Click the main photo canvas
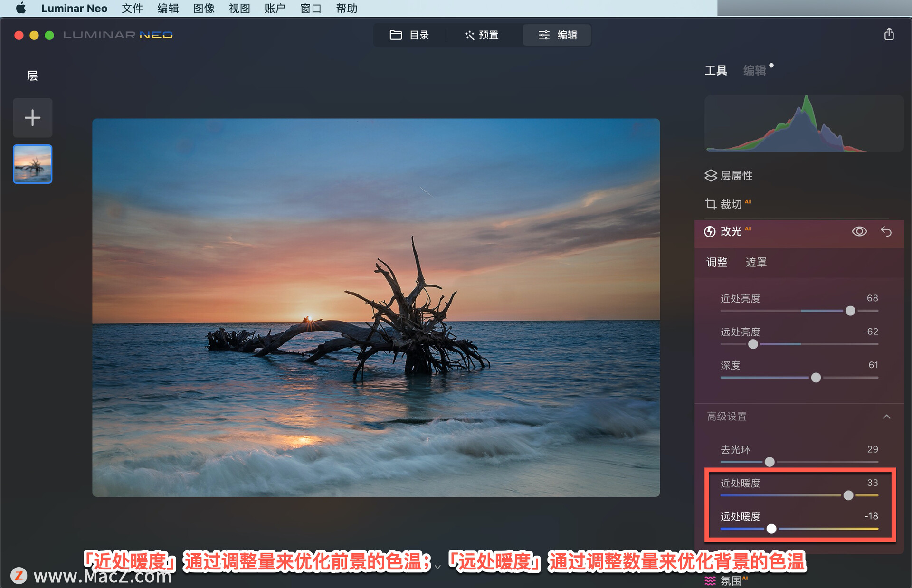Screen dimensions: 912x588 [376, 307]
